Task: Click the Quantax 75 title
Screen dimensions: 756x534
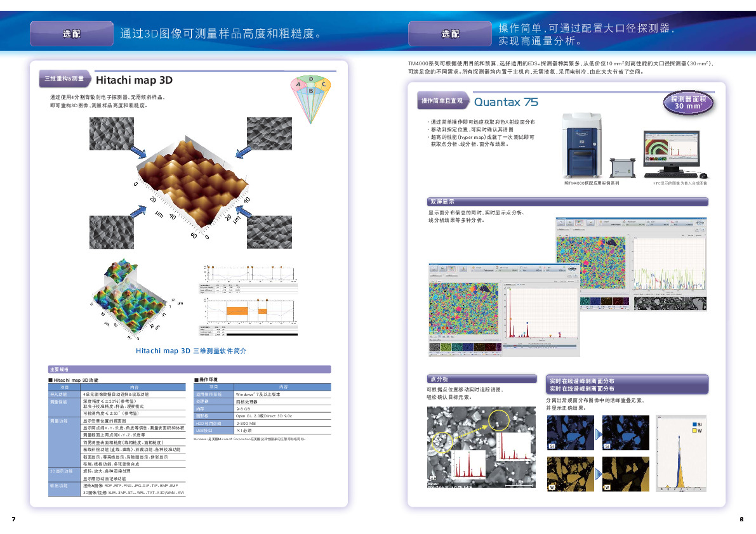Action: click(x=507, y=102)
